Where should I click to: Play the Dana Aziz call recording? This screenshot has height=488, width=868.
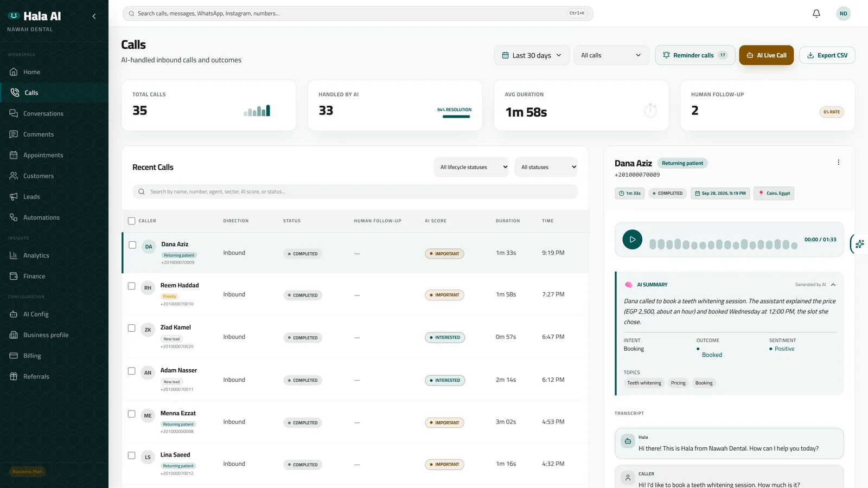click(x=632, y=239)
